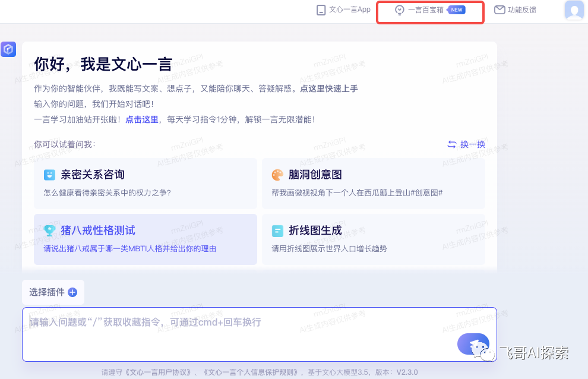
Task: Click the 文心一言 logo icon top left
Action: pyautogui.click(x=8, y=49)
